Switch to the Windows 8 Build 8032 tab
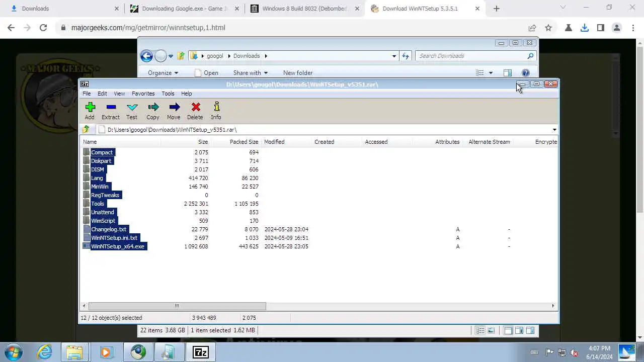 [x=304, y=9]
